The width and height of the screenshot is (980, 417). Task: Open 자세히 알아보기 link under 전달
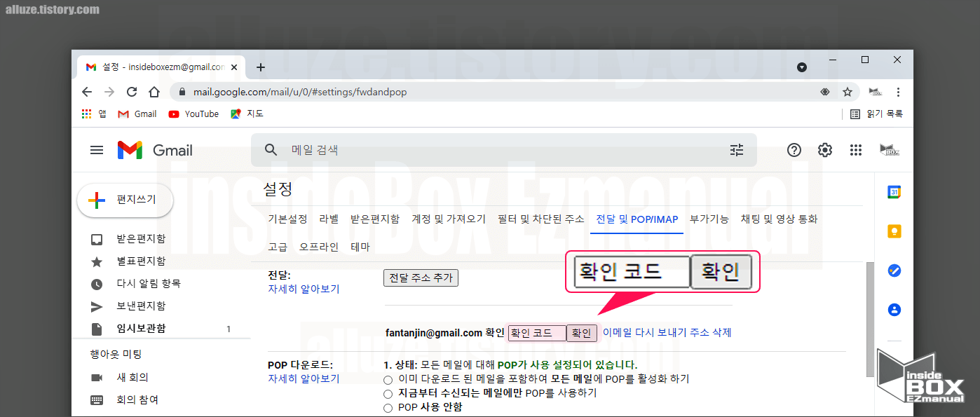(304, 289)
